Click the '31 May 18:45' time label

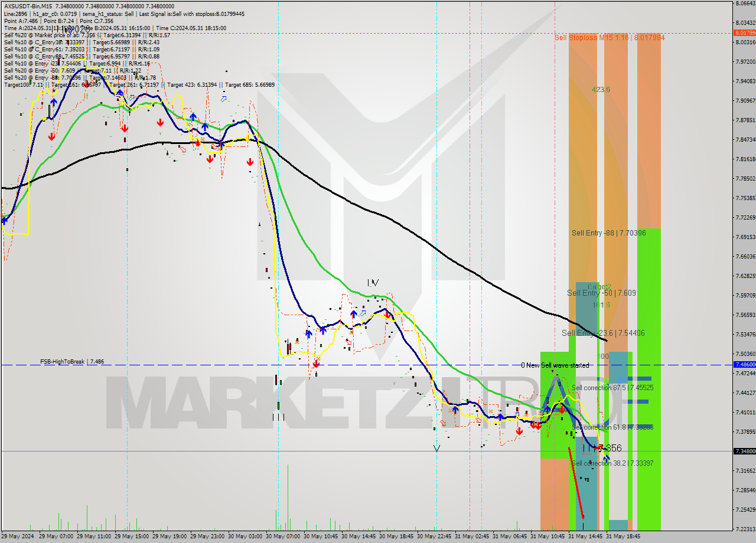tap(623, 536)
